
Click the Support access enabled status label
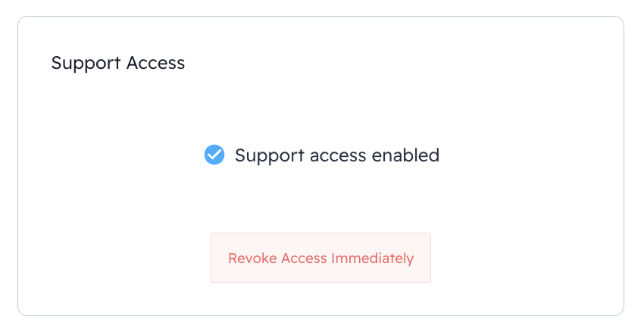pyautogui.click(x=336, y=155)
